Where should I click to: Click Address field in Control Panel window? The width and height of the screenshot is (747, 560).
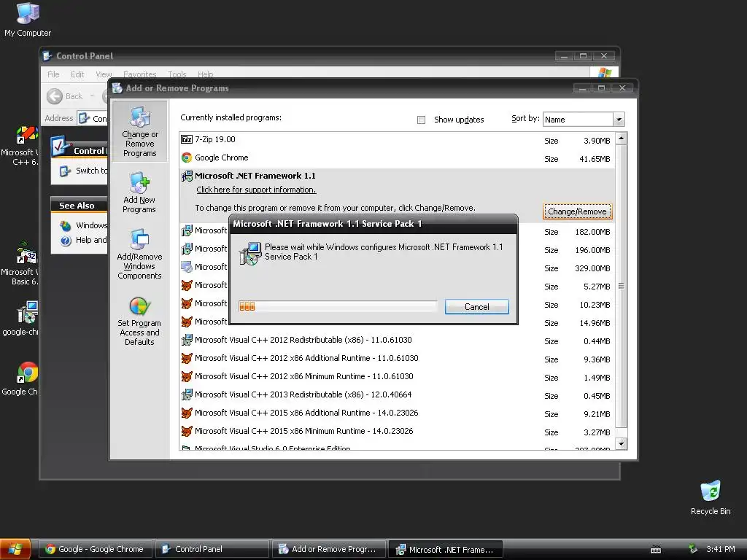(93, 118)
